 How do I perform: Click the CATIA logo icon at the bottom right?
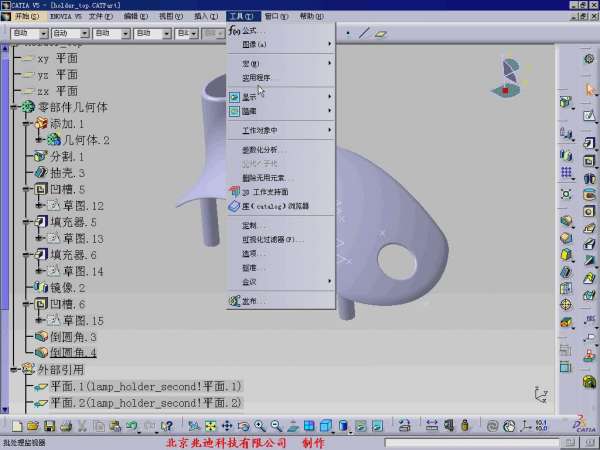584,424
